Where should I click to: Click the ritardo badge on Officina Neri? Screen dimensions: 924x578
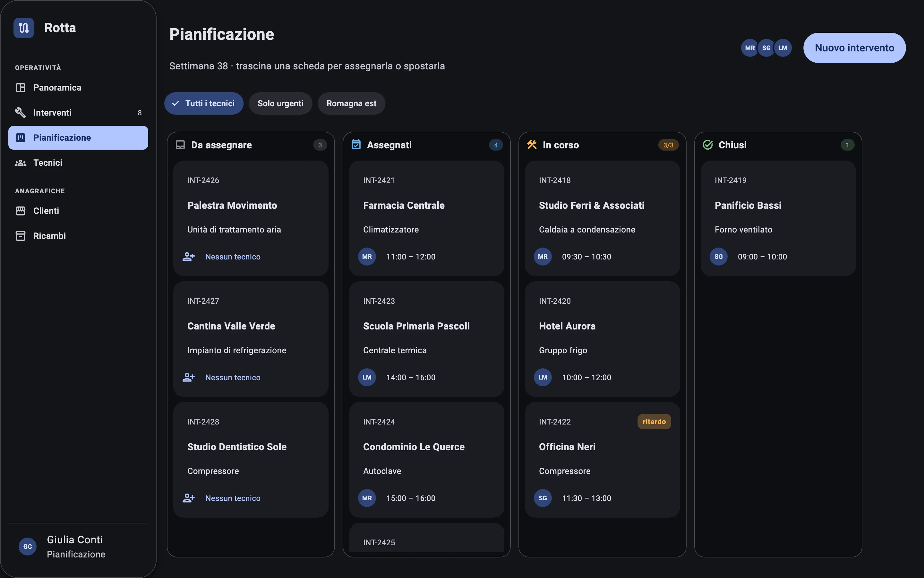point(654,422)
